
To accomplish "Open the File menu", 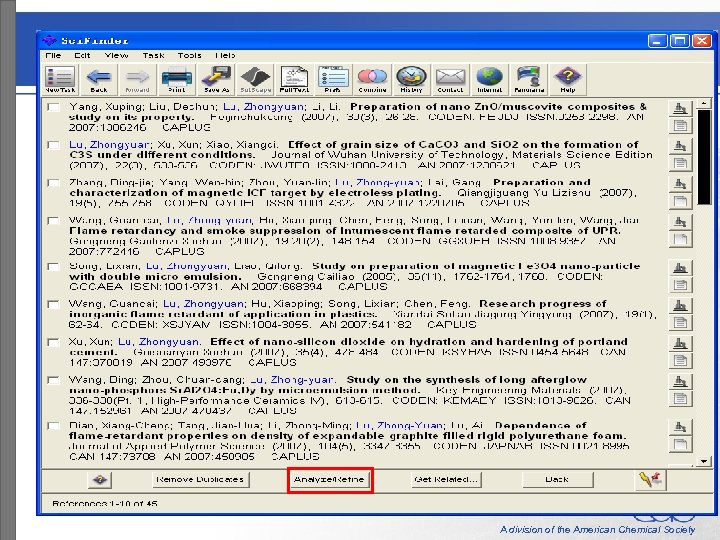I will pos(53,56).
